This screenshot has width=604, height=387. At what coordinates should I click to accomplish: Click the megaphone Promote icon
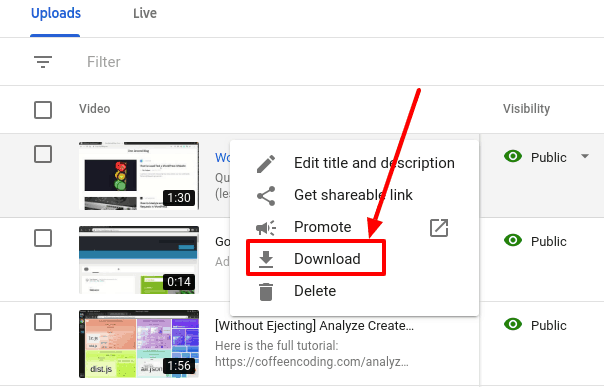(266, 228)
